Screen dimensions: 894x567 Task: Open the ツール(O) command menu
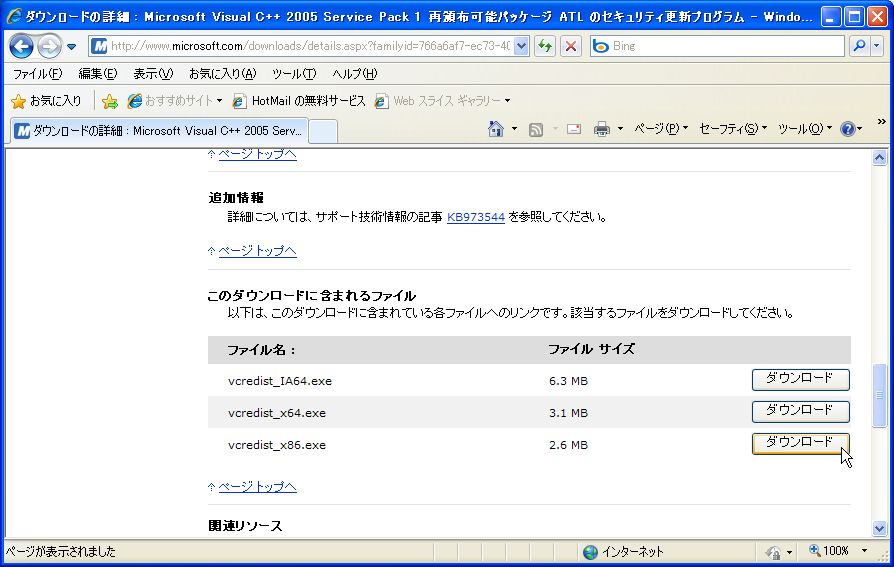click(x=805, y=129)
